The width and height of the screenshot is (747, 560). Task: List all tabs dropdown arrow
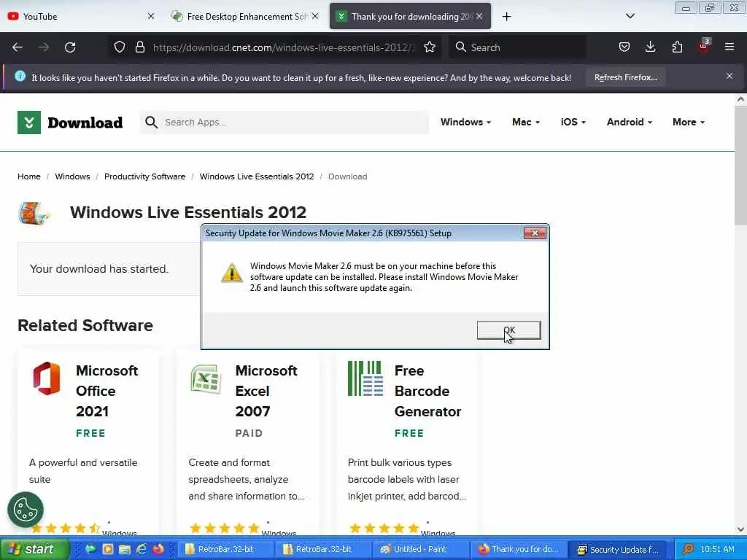click(630, 16)
